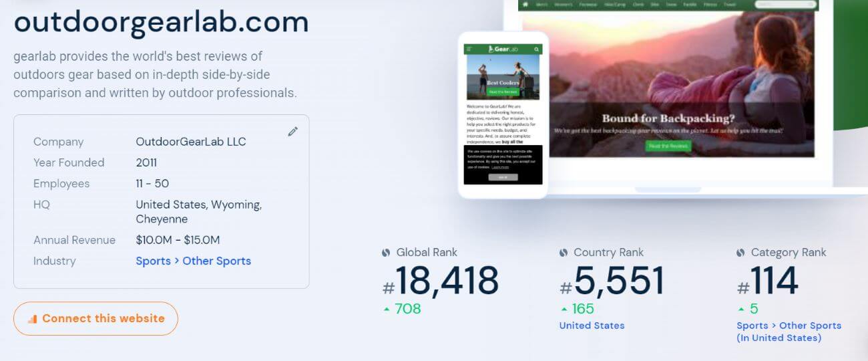868x361 pixels.
Task: Click the green 5 rank change indicator
Action: (x=748, y=309)
